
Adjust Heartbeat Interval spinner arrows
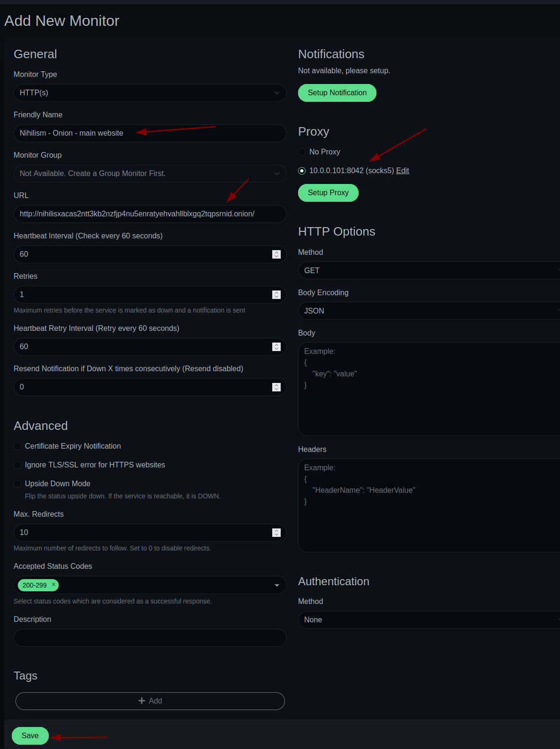[276, 254]
